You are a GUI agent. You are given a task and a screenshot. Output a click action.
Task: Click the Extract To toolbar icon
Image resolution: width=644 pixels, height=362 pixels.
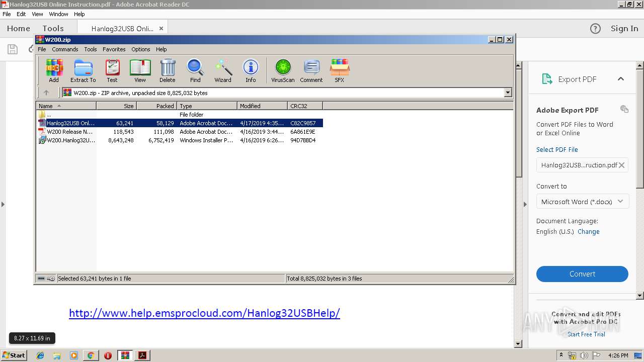[x=83, y=70]
